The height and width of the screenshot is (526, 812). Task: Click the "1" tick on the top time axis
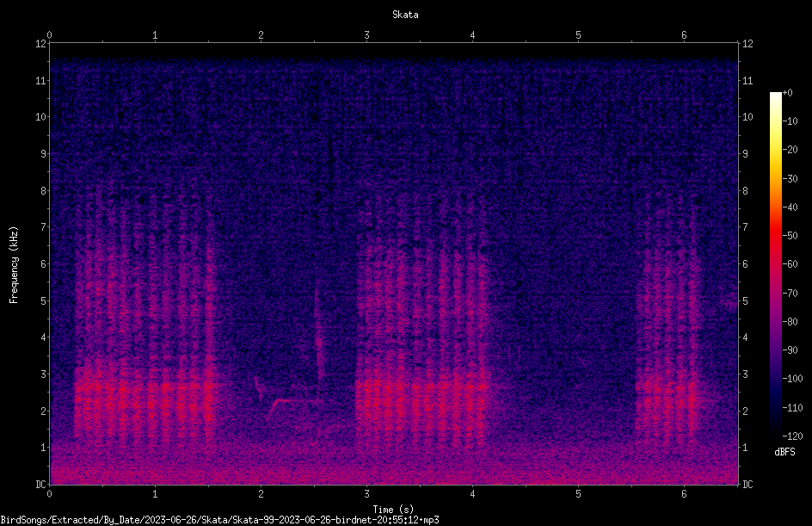tap(155, 35)
